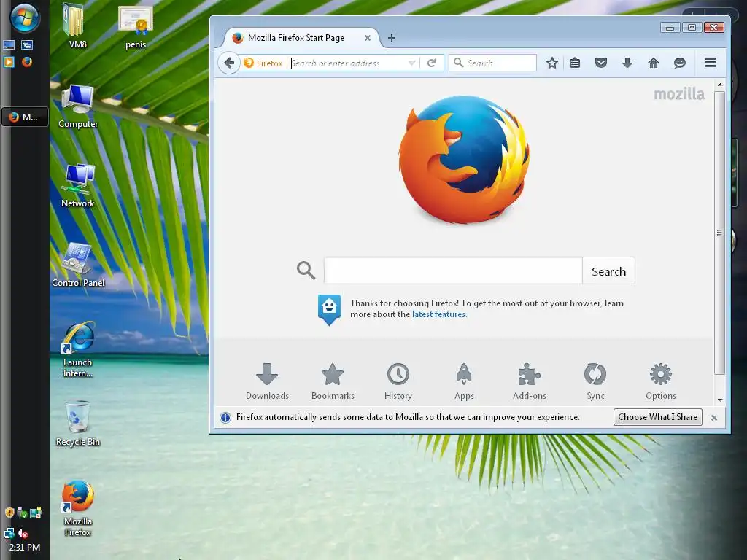
Task: Click the Firefox taskbar button
Action: pos(25,117)
